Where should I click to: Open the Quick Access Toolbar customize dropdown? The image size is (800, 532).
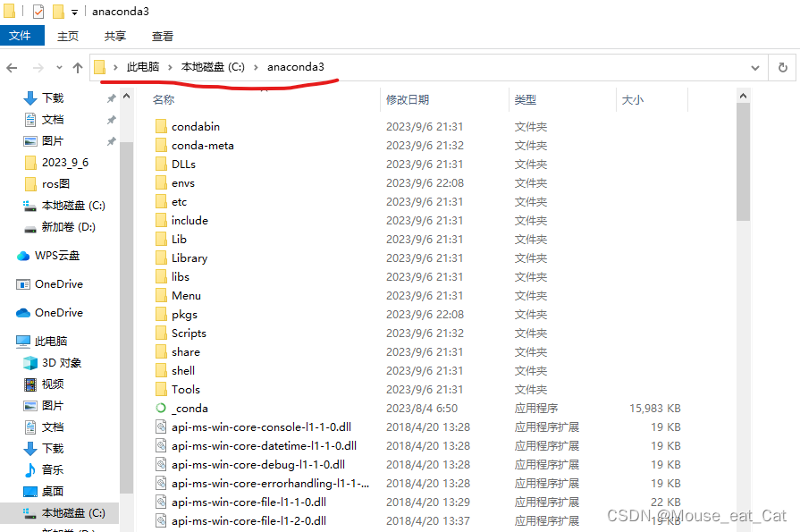[x=74, y=11]
